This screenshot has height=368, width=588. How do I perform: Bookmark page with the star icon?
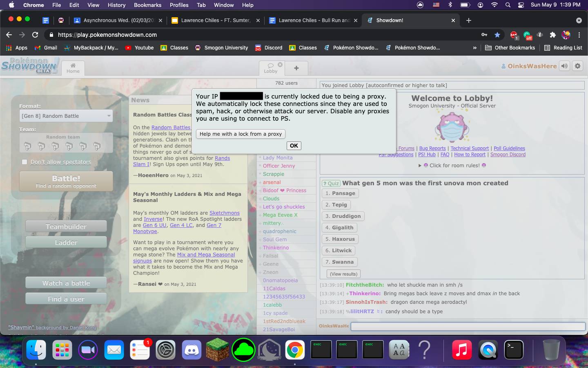497,35
